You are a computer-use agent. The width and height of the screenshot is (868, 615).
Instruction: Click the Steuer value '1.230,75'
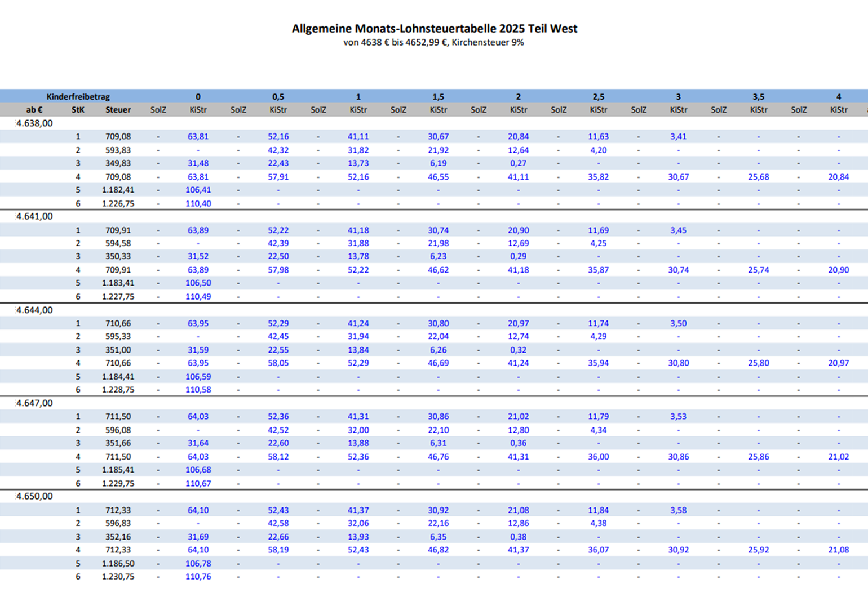(x=118, y=577)
